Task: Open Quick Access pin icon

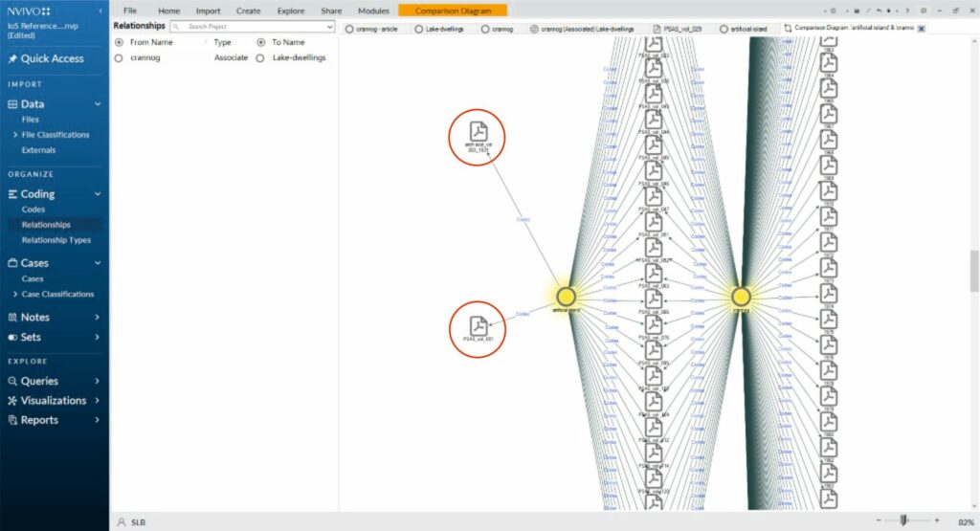Action: point(11,58)
